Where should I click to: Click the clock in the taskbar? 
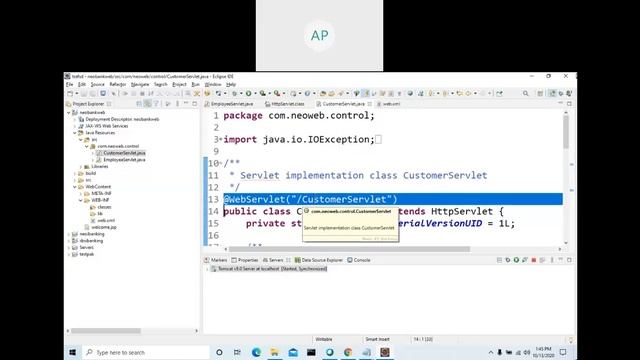[x=543, y=352]
